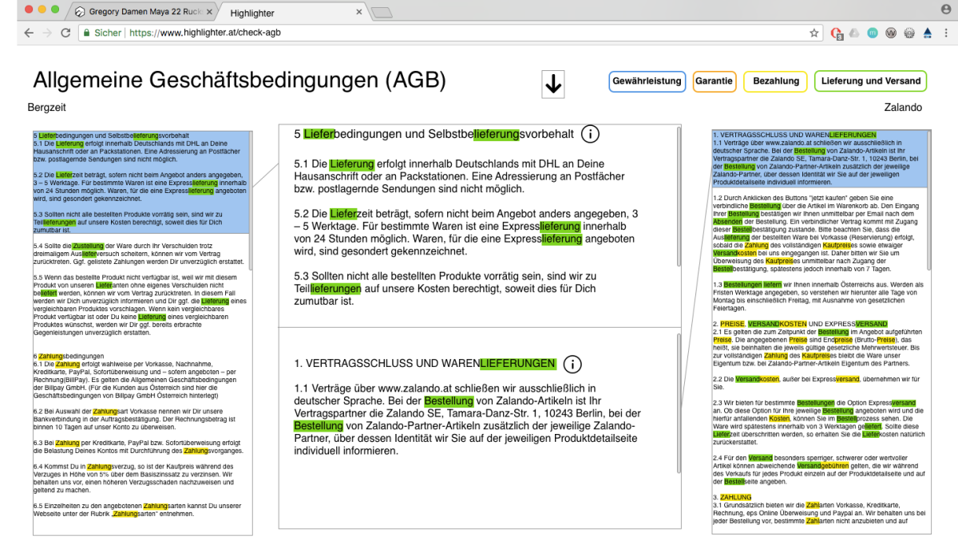958x560 pixels.
Task: Click the down arrow icon beside the heading
Action: tap(553, 84)
